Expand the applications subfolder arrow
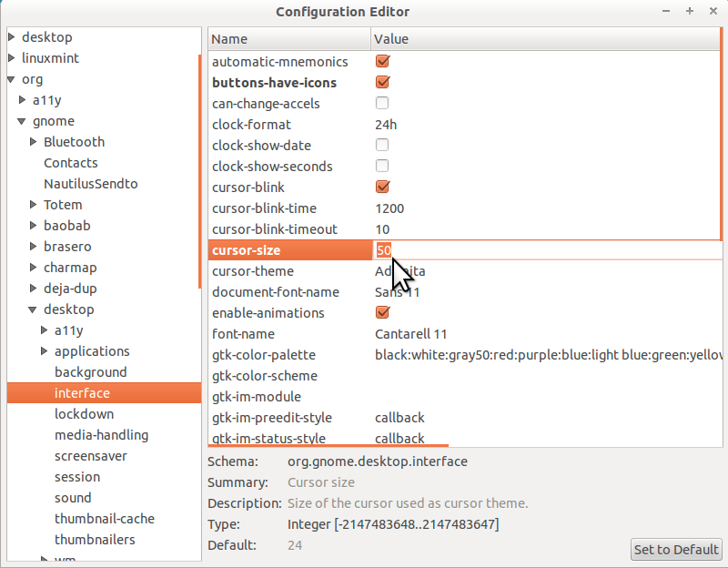 click(x=45, y=351)
